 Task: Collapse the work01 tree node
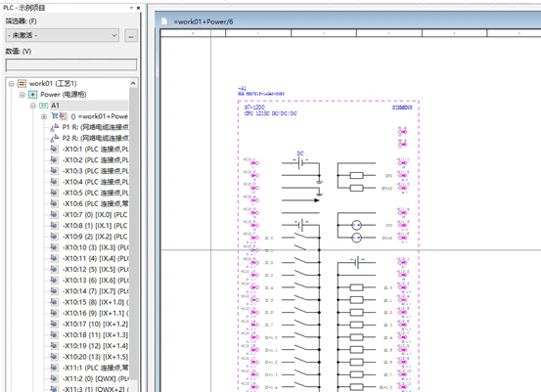pyautogui.click(x=11, y=83)
